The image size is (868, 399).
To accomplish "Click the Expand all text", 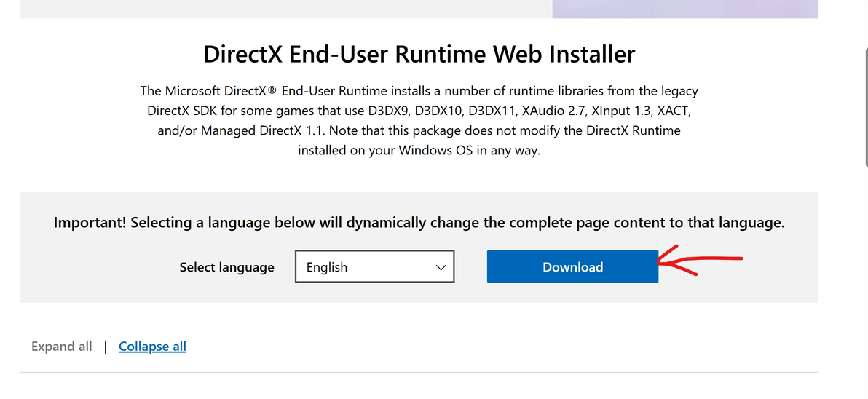I will [61, 347].
